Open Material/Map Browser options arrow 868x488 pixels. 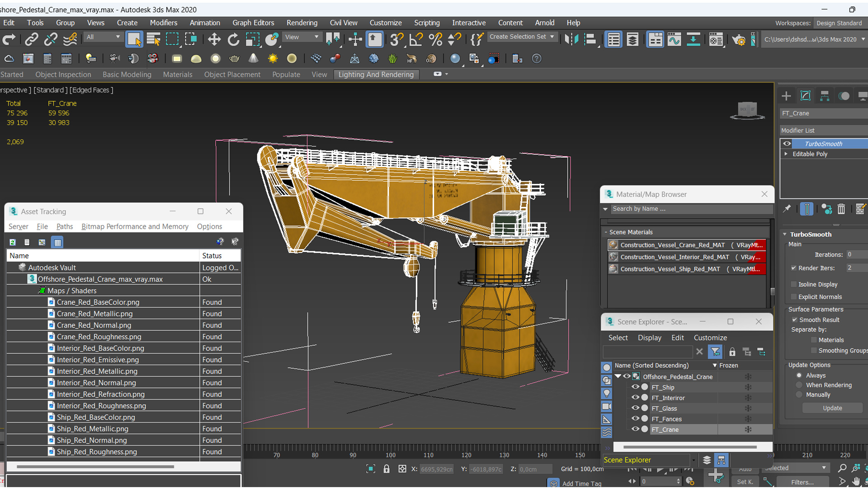[605, 209]
